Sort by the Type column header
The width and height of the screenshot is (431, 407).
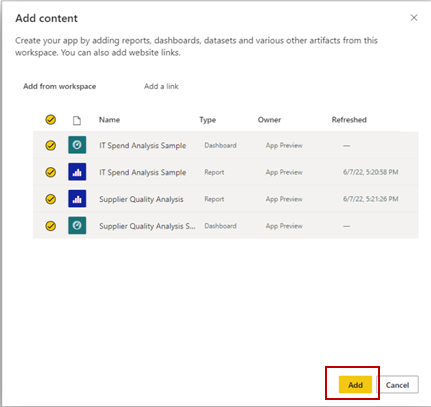coord(208,120)
